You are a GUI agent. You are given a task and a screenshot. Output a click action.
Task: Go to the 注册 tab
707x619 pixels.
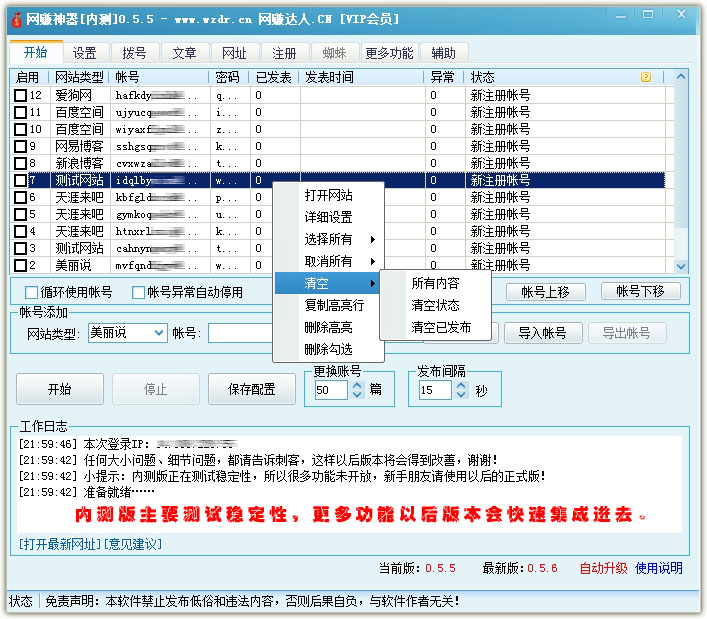(x=284, y=53)
